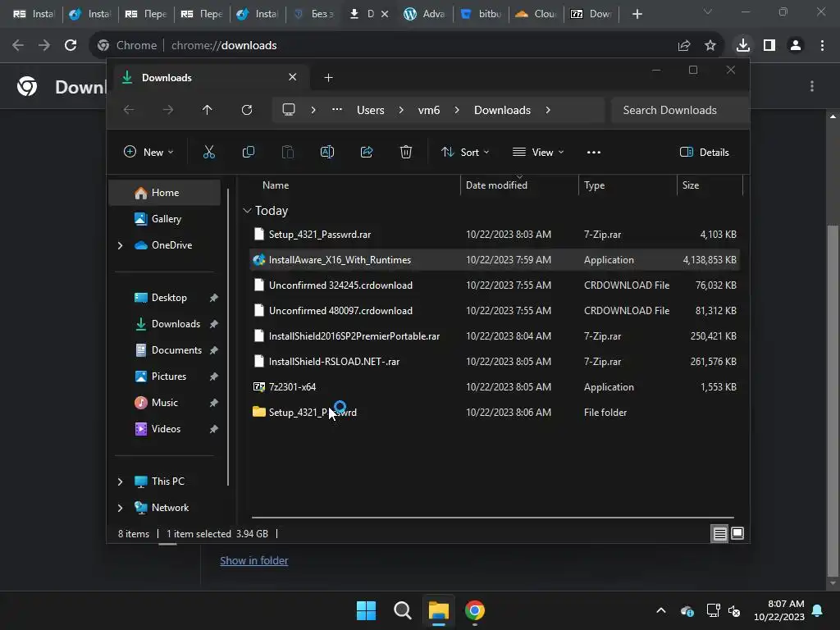Open the New dropdown
The height and width of the screenshot is (630, 840).
[x=148, y=152]
